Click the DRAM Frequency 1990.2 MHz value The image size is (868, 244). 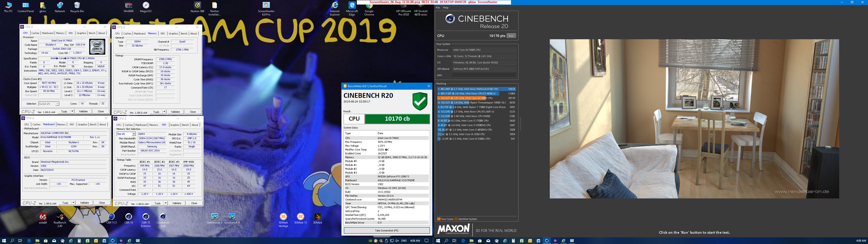[x=165, y=59]
